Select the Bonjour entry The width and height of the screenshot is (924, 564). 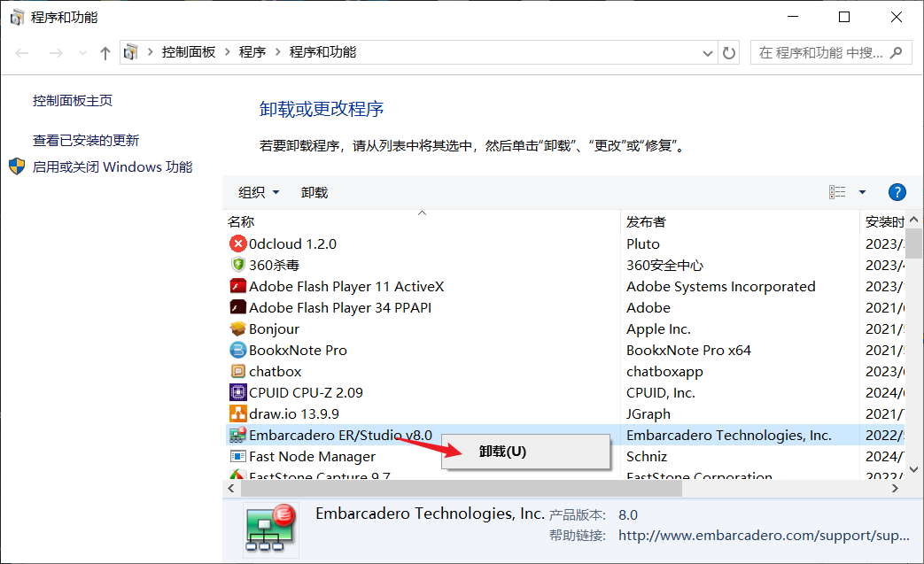(274, 328)
